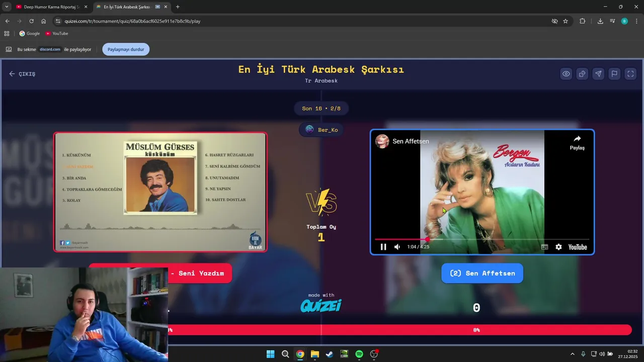This screenshot has height=362, width=644.
Task: Toggle fullscreen mode via the quiz header icon
Action: 630,74
